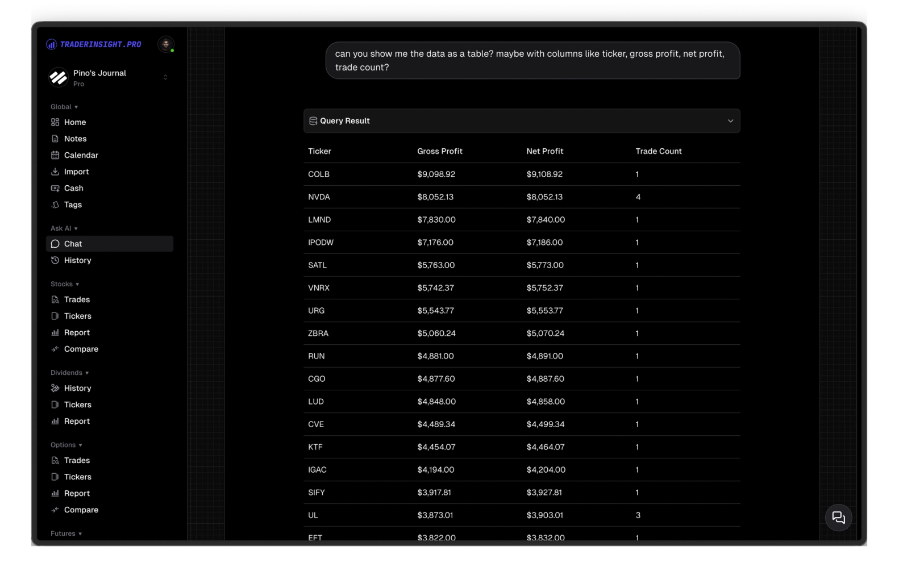Collapse the Stocks sidebar section

tap(65, 284)
